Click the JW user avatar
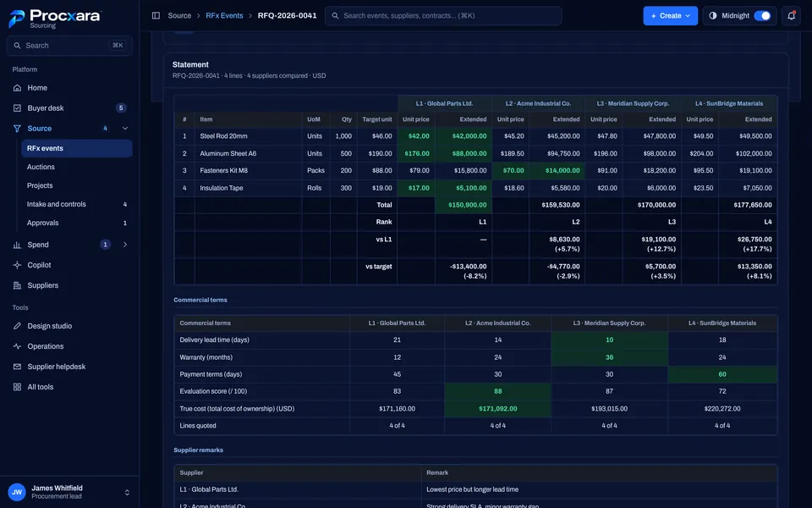The height and width of the screenshot is (508, 812). 17,492
